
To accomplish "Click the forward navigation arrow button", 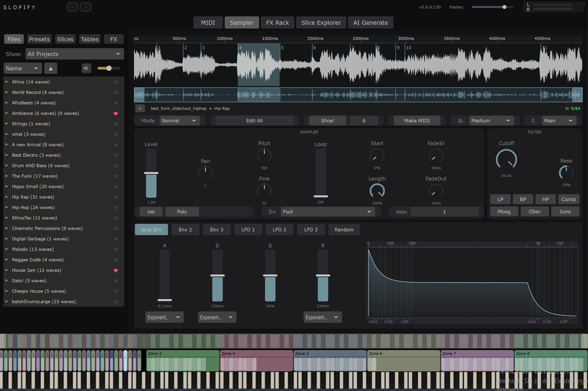I will click(85, 7).
